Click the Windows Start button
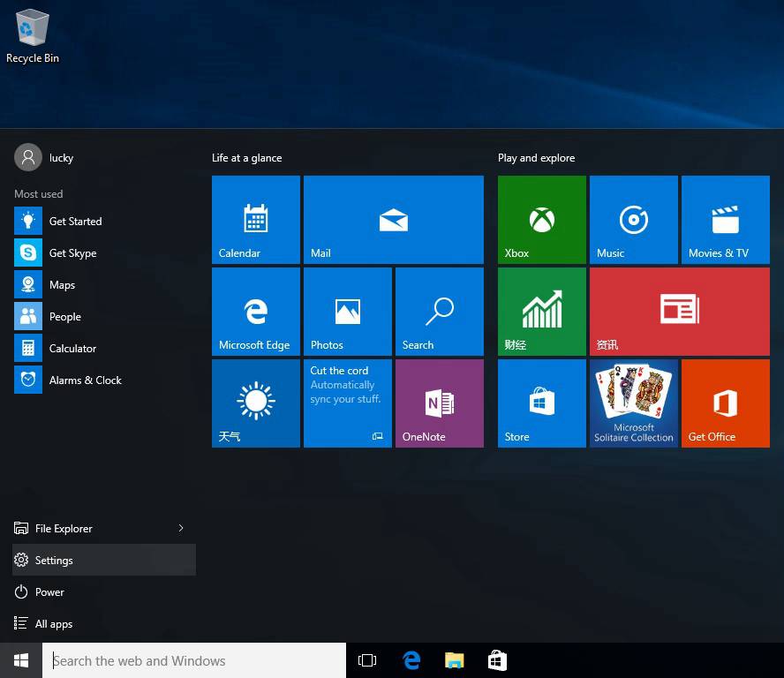 coord(21,660)
